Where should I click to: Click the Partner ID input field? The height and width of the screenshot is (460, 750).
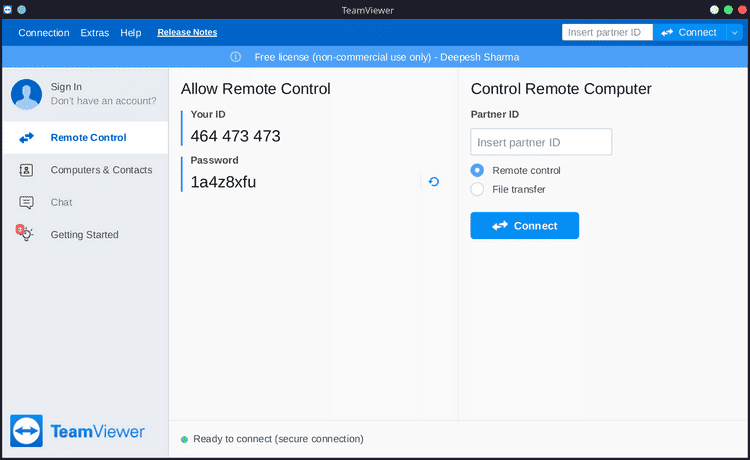pos(541,142)
